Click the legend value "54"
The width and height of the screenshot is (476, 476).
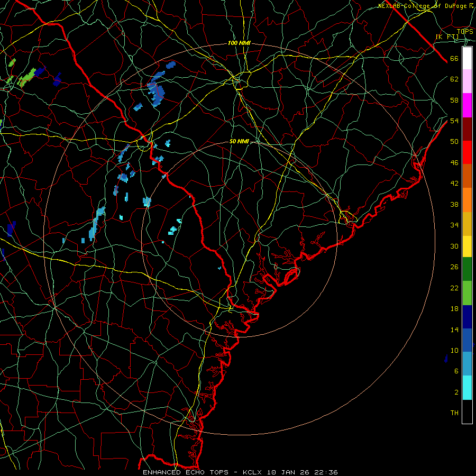tap(454, 121)
